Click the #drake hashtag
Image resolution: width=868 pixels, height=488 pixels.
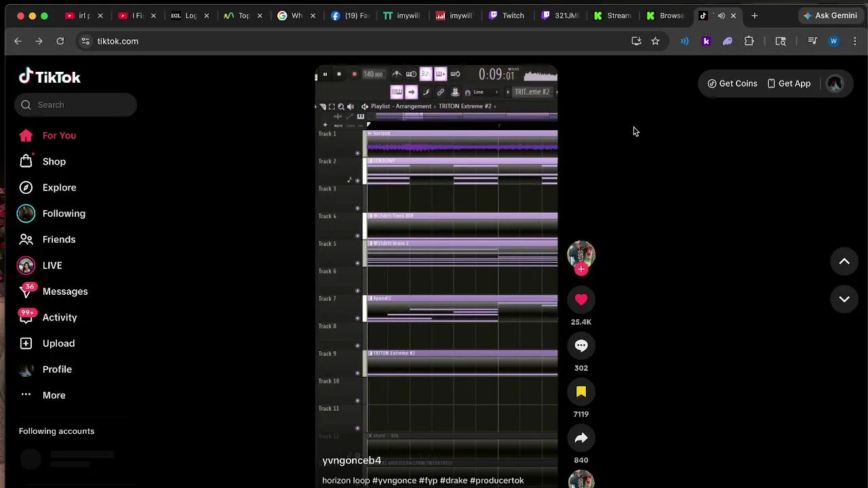454,481
